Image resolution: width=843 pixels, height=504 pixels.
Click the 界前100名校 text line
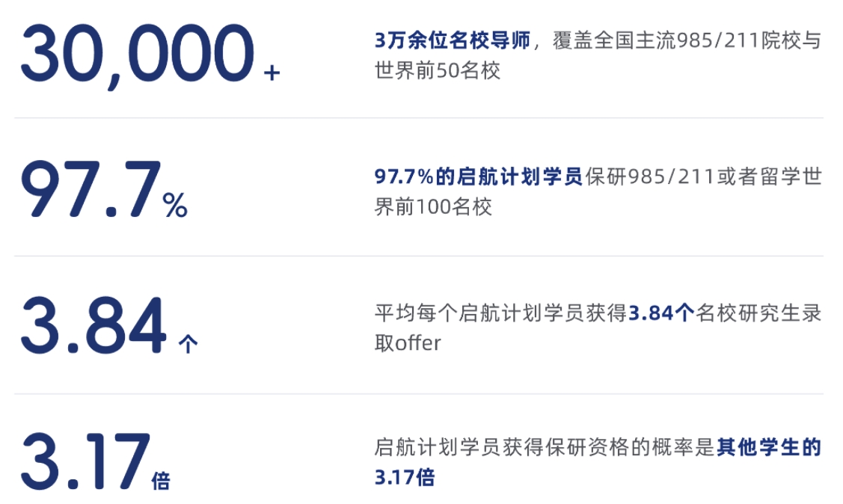(433, 207)
